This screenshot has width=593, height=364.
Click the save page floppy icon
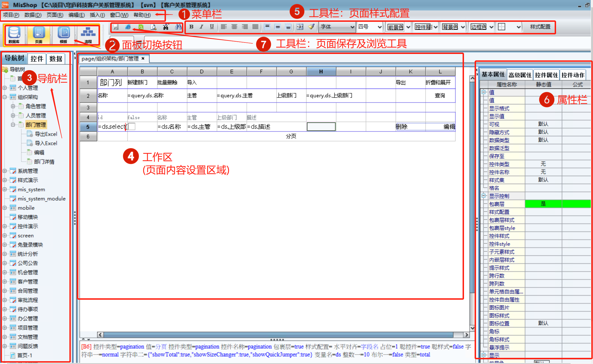tap(116, 27)
